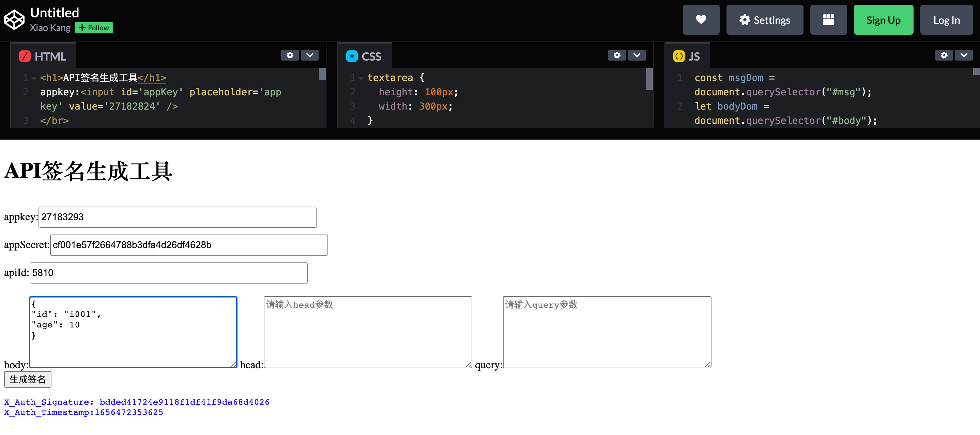Open the change view layout icon
Viewport: 980px width, 435px height.
(x=828, y=20)
